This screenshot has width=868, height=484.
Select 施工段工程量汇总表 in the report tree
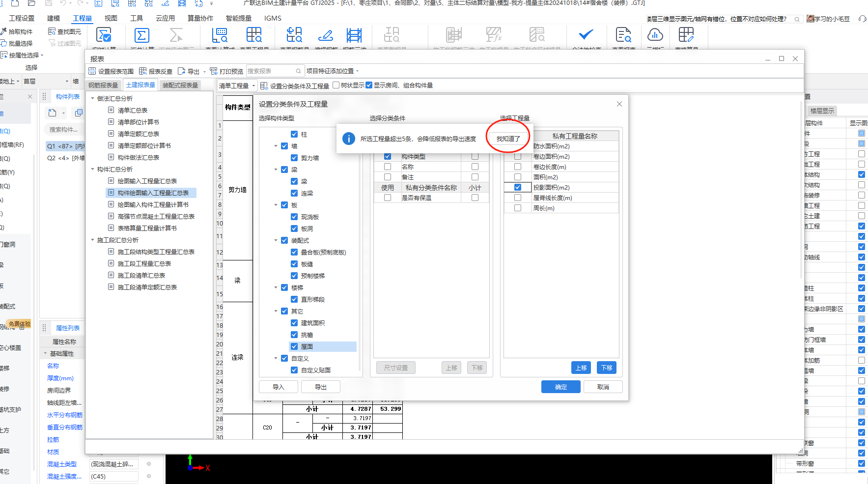pyautogui.click(x=144, y=264)
